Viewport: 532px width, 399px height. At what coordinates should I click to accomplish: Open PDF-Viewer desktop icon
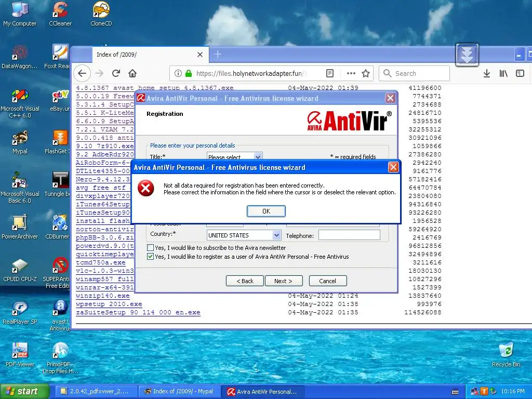click(20, 355)
